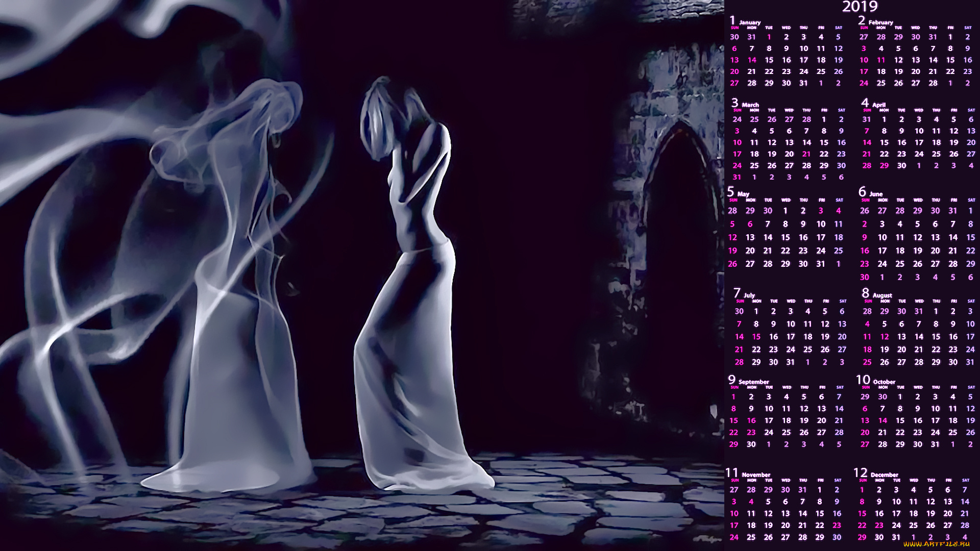Image resolution: width=980 pixels, height=551 pixels.
Task: Select the March month label
Action: click(x=750, y=105)
